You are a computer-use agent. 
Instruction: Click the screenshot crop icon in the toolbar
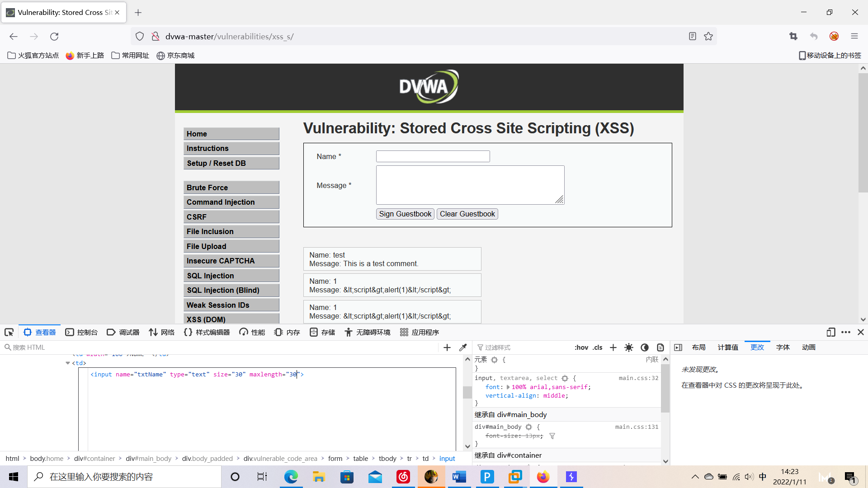pos(793,36)
